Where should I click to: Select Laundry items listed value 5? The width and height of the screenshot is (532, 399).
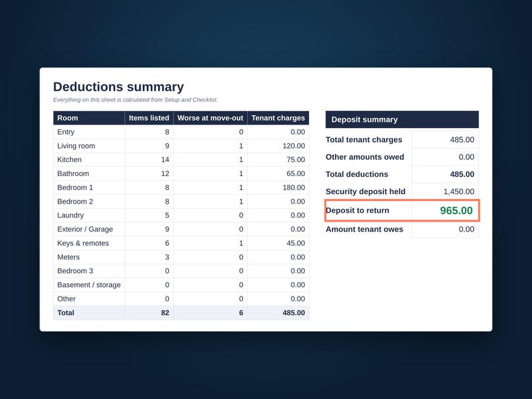(168, 216)
